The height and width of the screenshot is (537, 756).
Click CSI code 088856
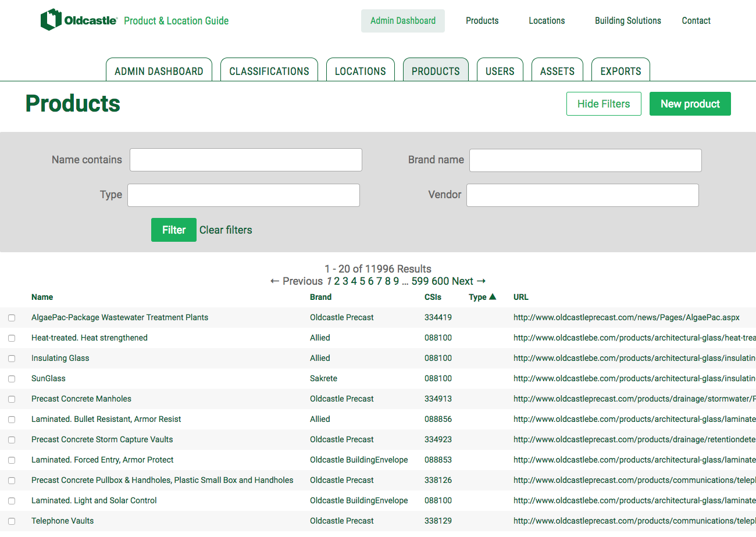(438, 419)
